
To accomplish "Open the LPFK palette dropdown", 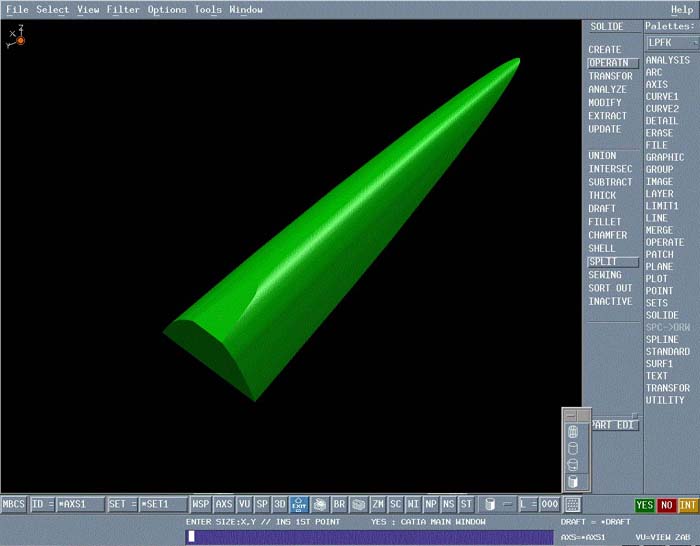I will [x=671, y=43].
